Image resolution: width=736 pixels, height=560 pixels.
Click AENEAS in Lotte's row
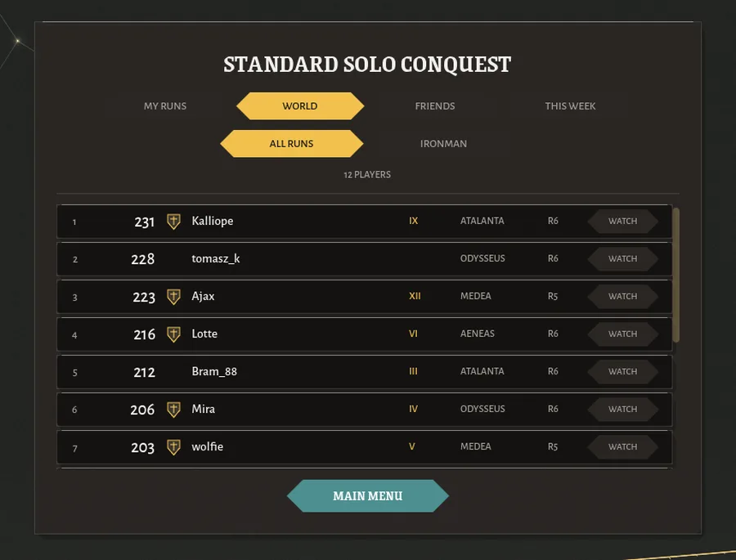click(x=478, y=334)
